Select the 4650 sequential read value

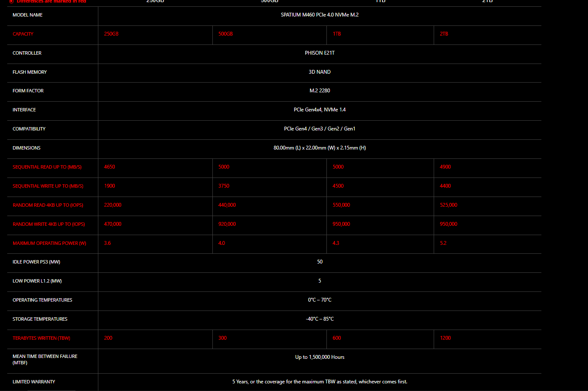[109, 167]
